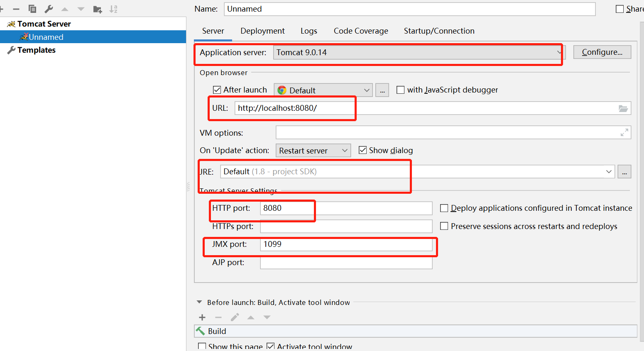Switch to the Deployment tab

coord(262,31)
